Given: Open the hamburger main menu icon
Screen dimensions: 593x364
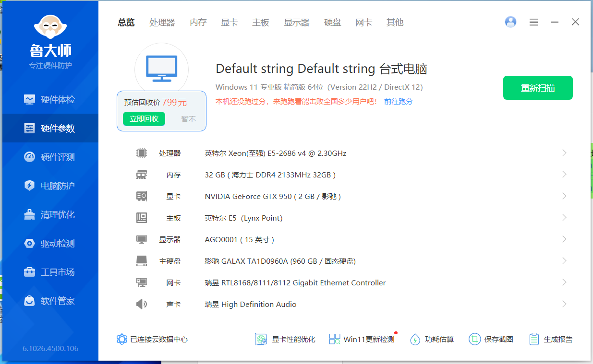Looking at the screenshot, I should pyautogui.click(x=533, y=22).
